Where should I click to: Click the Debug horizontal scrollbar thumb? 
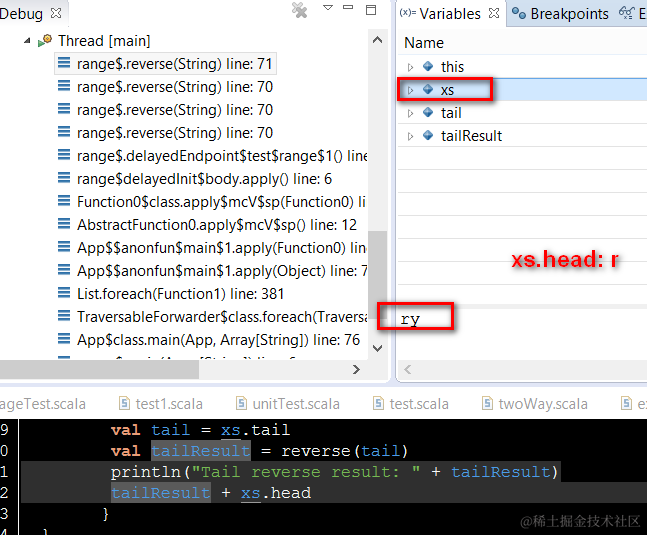[99, 370]
